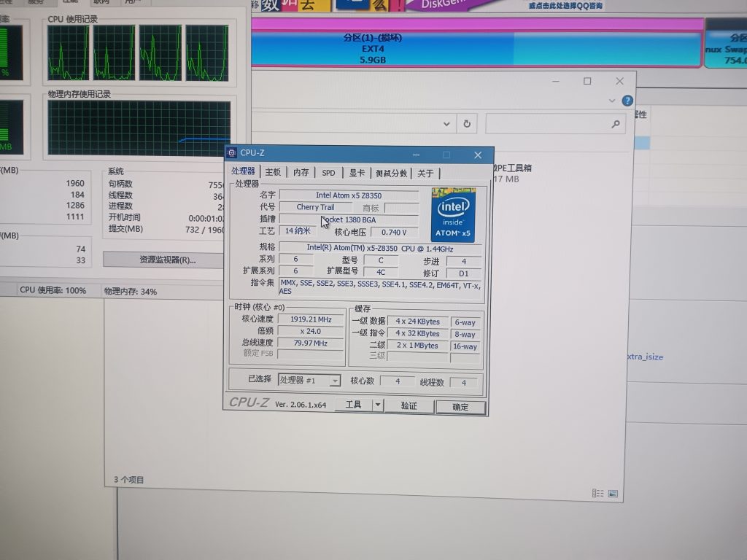Viewport: 747px width, 560px height.
Task: Switch Explorer to details list view
Action: [x=597, y=494]
